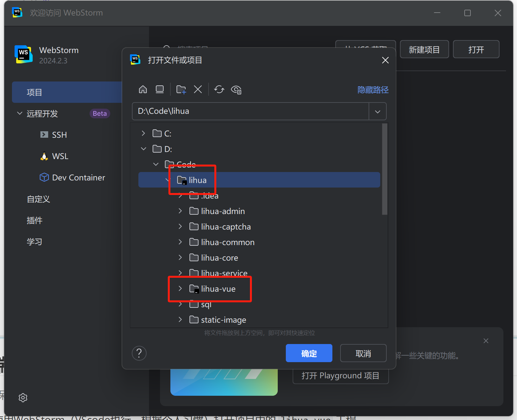Switch to the 学习 tab in sidebar

tap(35, 242)
